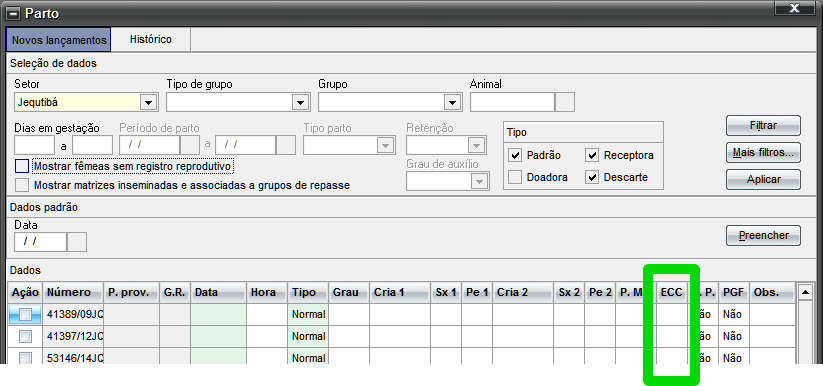823x386 pixels.
Task: Open the Data padrão calendar button
Action: (x=77, y=242)
